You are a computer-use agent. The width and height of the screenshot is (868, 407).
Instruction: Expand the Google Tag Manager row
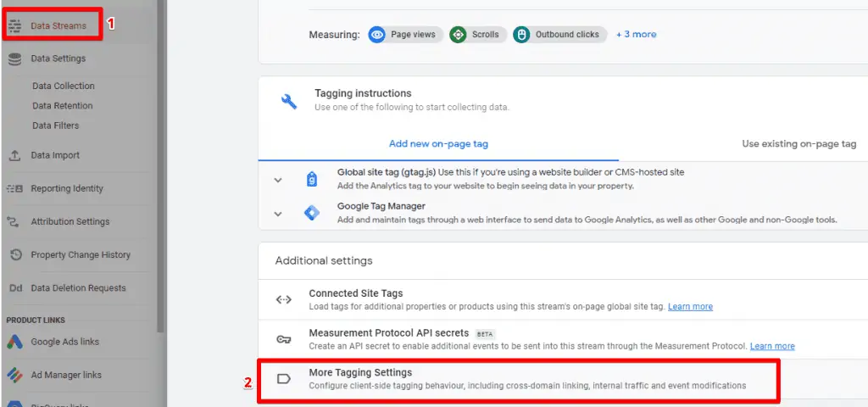pyautogui.click(x=278, y=214)
